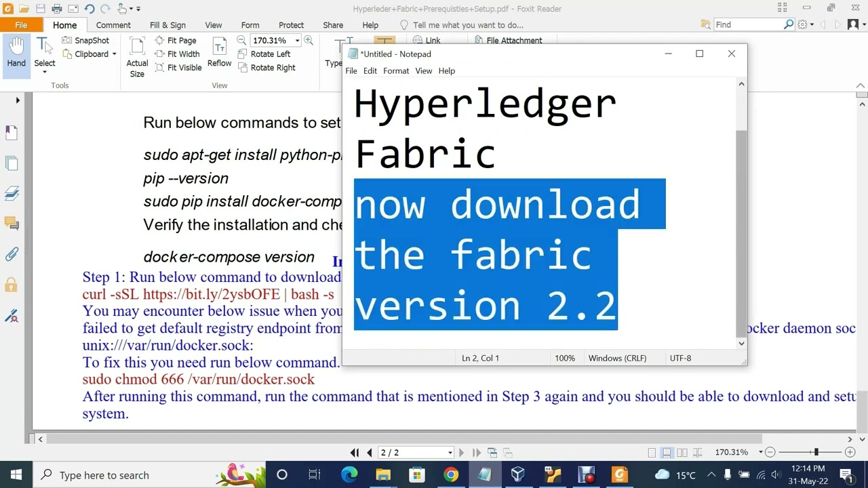Click status bar zoom in plus button

point(850,452)
